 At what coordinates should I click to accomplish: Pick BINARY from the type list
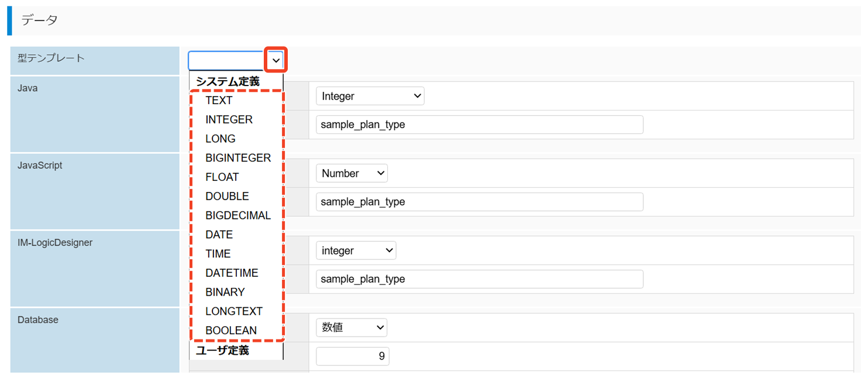point(225,292)
